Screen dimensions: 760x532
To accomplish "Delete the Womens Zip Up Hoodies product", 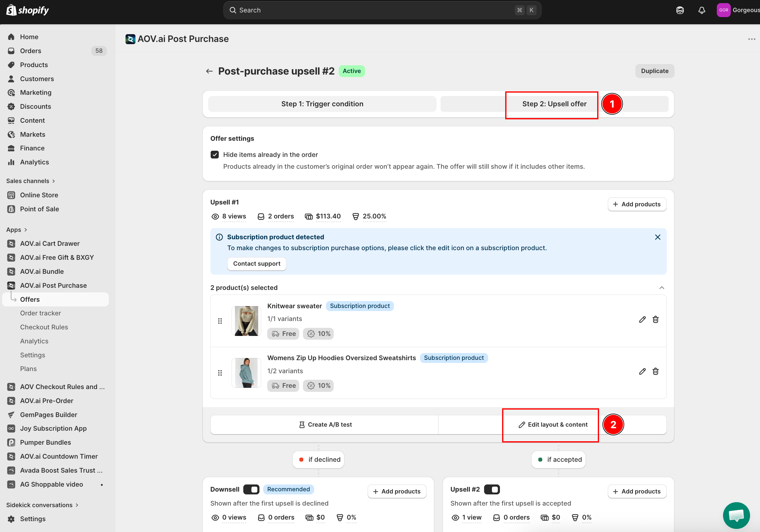I will [x=655, y=371].
